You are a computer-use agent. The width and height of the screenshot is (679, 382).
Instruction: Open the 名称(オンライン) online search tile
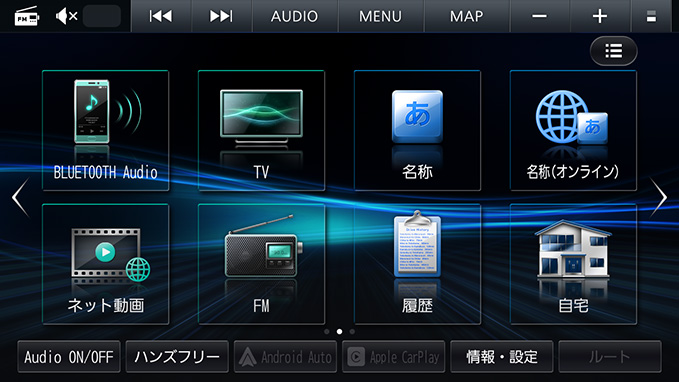[x=573, y=130]
